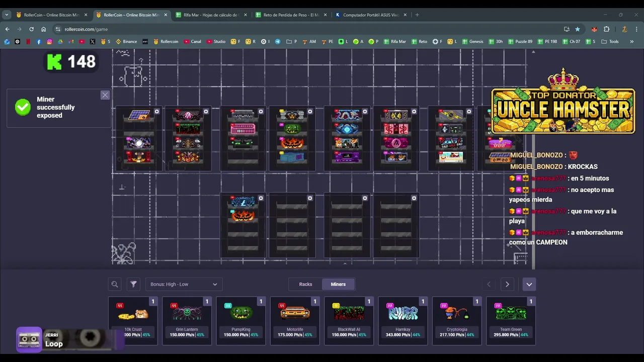
Task: Switch to the Computador Portátil ASUS tab
Action: coord(371,15)
